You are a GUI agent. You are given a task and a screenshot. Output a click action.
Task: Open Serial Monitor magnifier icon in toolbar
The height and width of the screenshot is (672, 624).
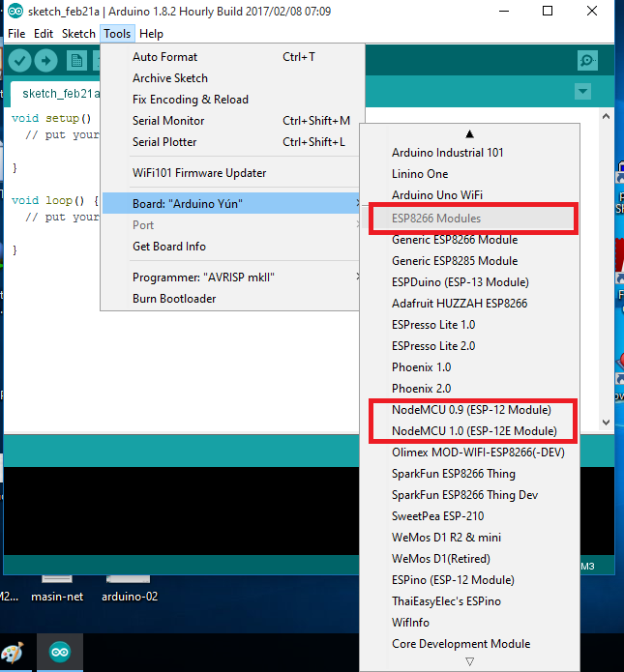pyautogui.click(x=587, y=60)
